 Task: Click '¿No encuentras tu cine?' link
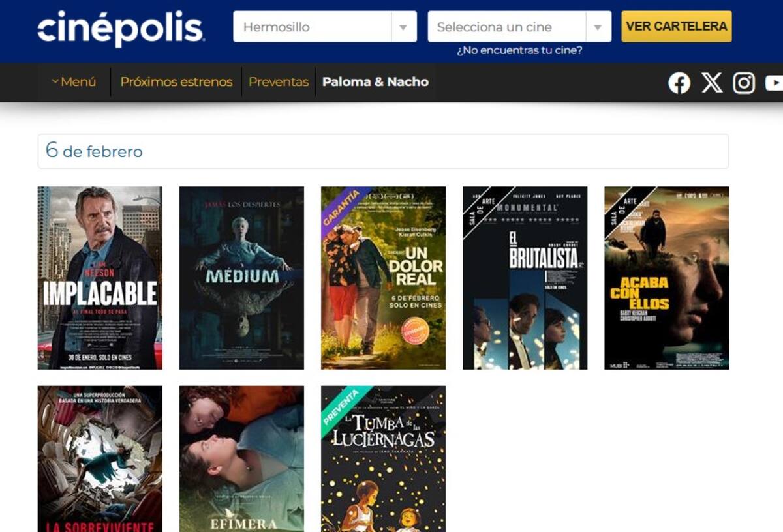click(519, 50)
